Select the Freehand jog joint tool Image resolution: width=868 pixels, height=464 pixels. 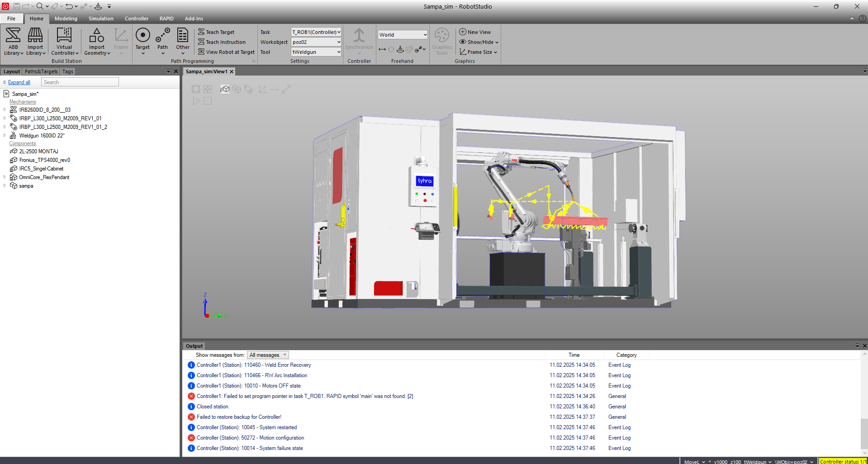point(400,49)
